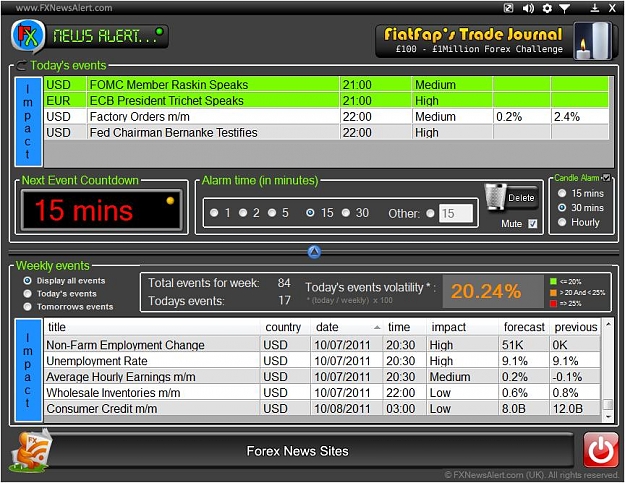Toggle the Mute checkbox

[x=533, y=224]
